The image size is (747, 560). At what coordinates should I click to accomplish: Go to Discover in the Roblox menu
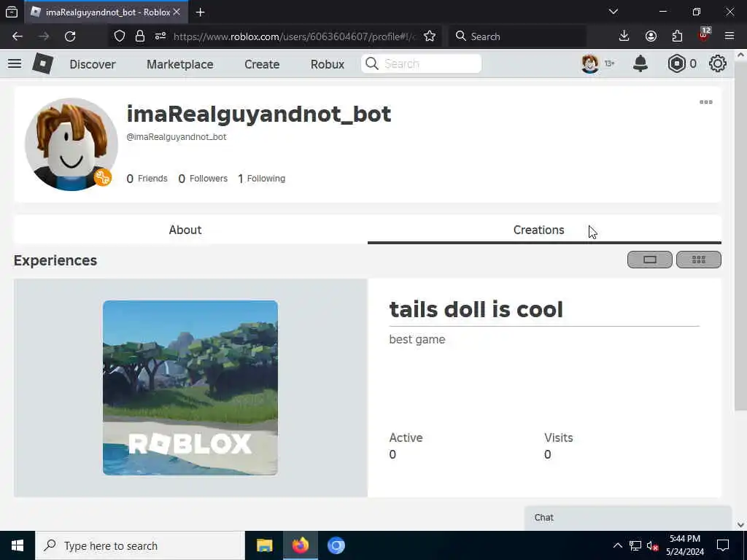click(93, 64)
